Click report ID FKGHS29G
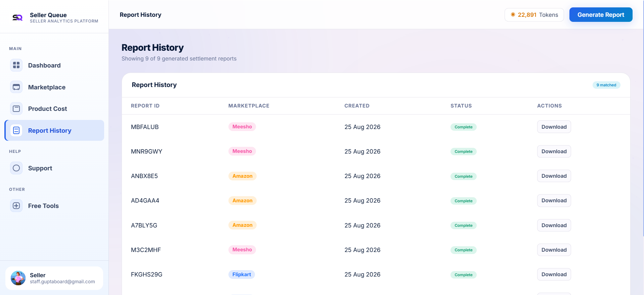The width and height of the screenshot is (644, 295). tap(146, 275)
